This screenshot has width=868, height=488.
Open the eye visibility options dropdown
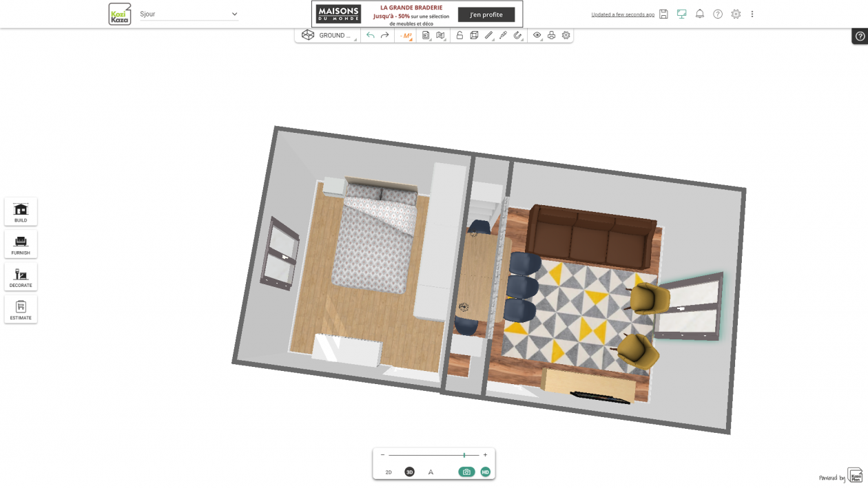537,36
